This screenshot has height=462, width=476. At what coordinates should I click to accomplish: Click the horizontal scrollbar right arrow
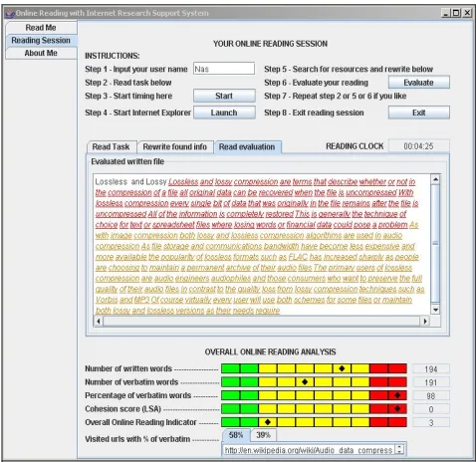(425, 321)
